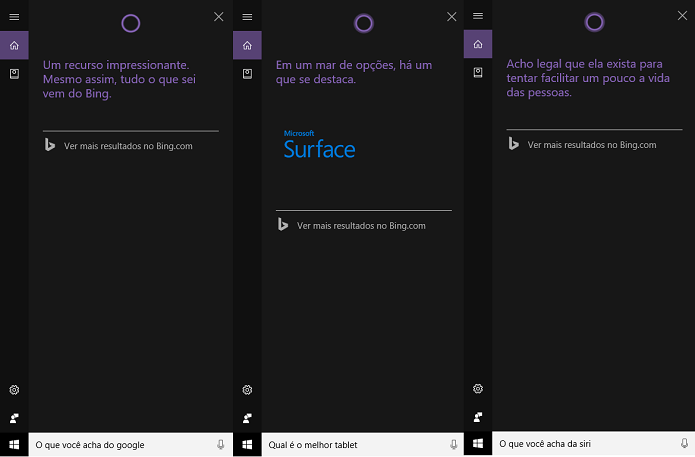Click Windows Start button beside the siri query

coord(478,443)
